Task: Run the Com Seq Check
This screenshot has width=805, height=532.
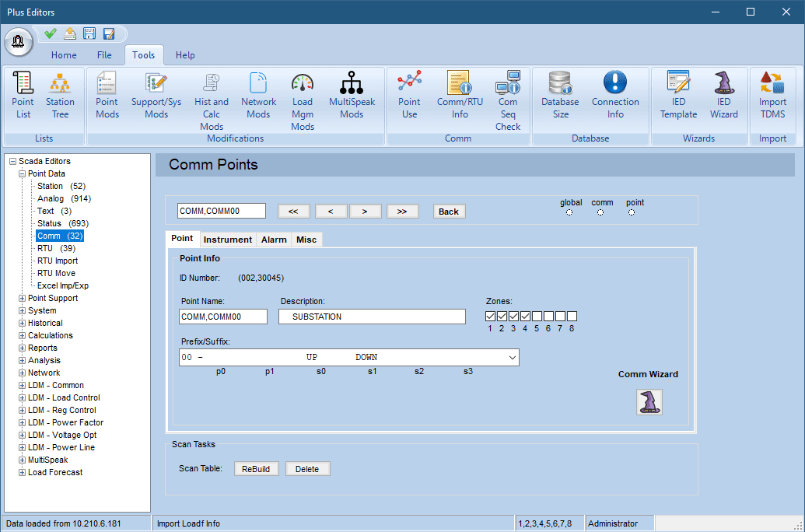Action: tap(508, 102)
